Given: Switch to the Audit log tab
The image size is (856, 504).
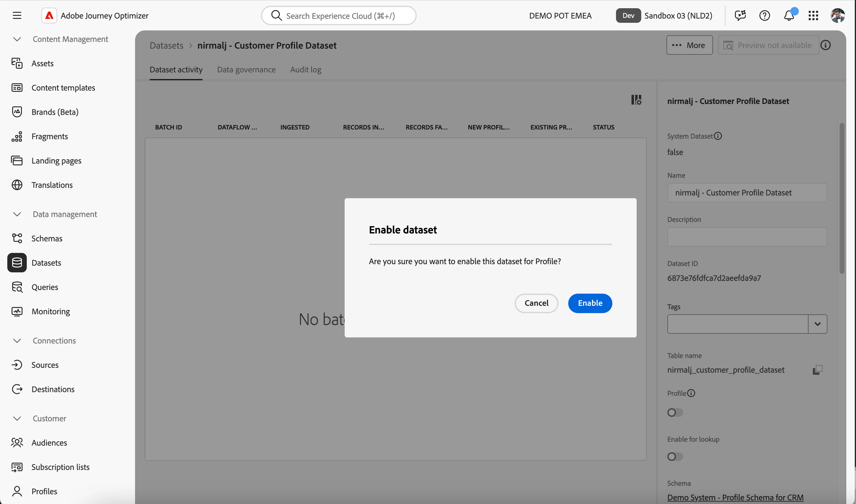Looking at the screenshot, I should coord(306,70).
